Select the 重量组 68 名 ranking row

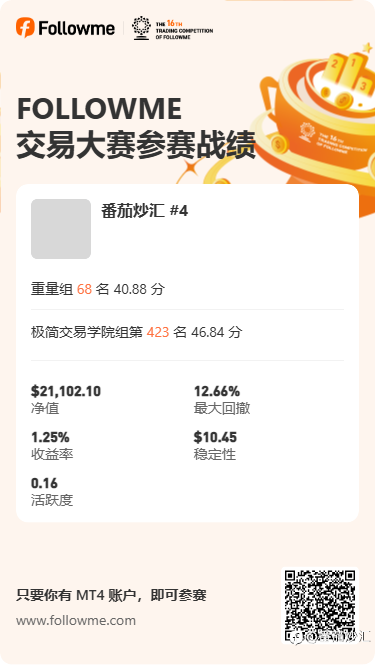[x=188, y=289]
